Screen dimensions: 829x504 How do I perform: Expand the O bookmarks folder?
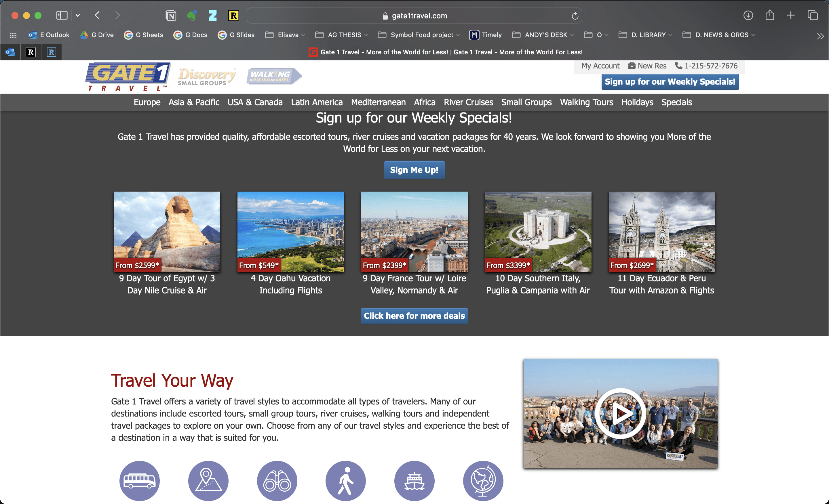tap(596, 35)
